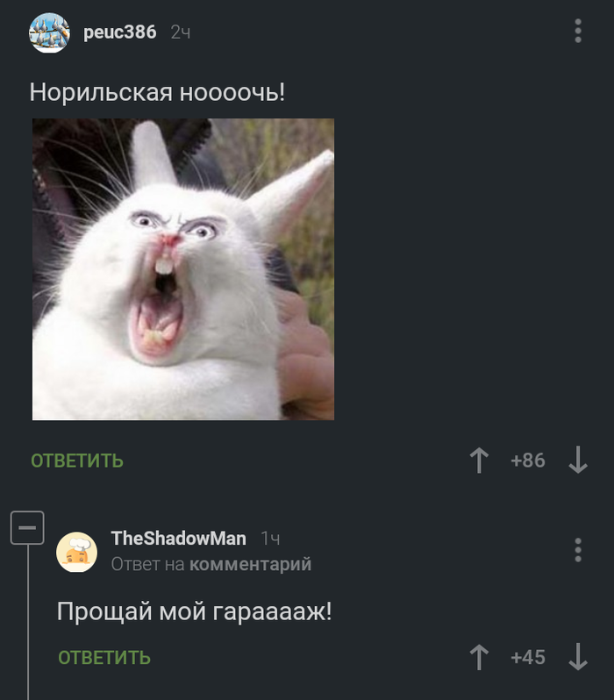Collapse the reply thread with minus box

(x=27, y=528)
